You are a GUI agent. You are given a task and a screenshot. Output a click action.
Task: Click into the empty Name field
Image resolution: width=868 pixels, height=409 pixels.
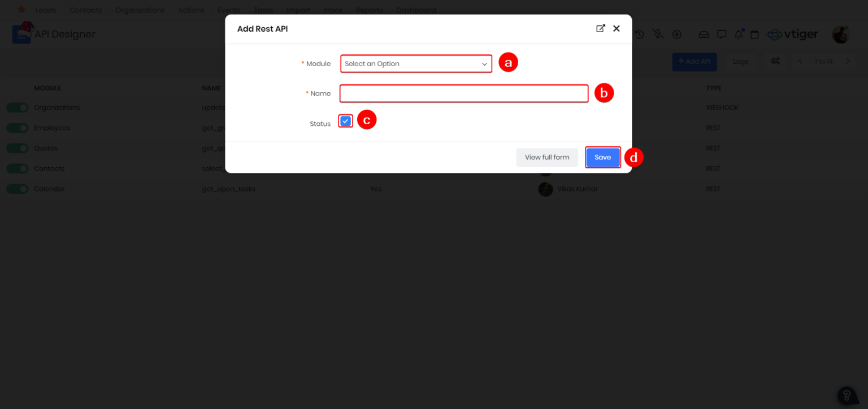(x=463, y=93)
